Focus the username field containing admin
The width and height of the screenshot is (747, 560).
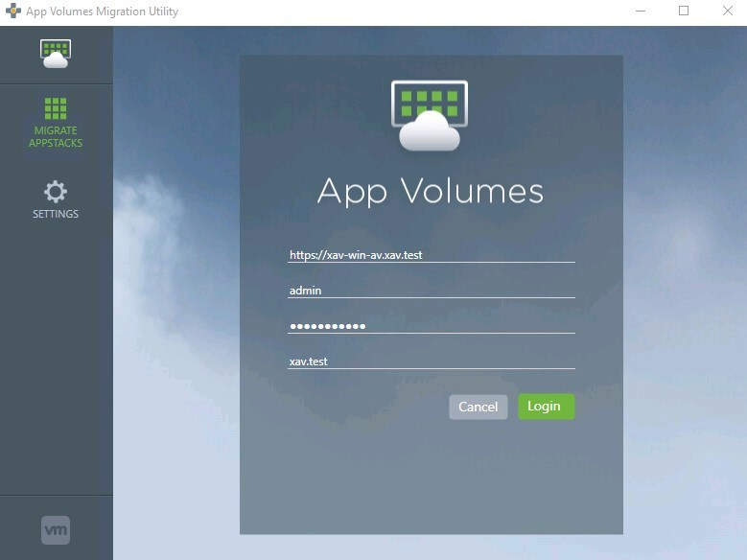[432, 291]
